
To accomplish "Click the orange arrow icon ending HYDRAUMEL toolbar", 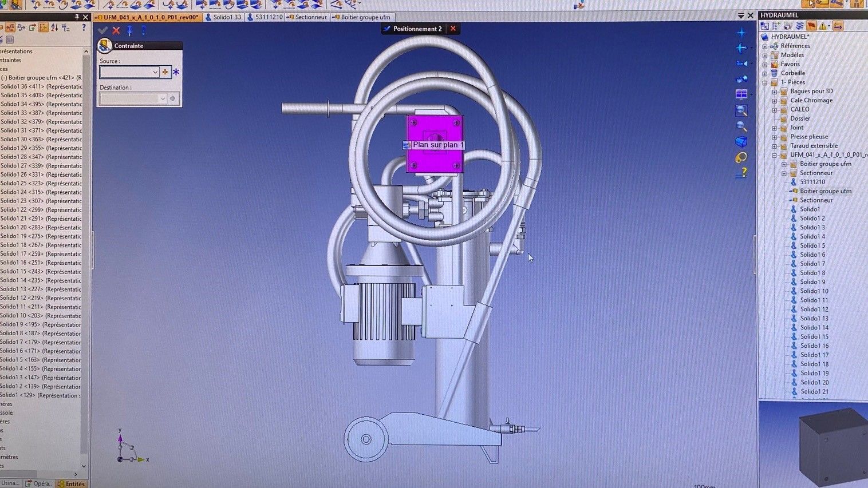I will [x=838, y=26].
